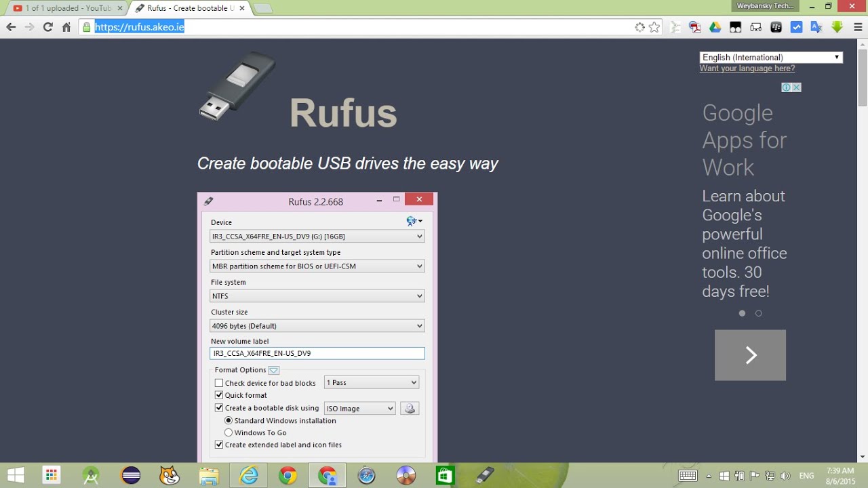Launch Android Studio from the taskbar
The width and height of the screenshot is (868, 488).
(x=91, y=476)
